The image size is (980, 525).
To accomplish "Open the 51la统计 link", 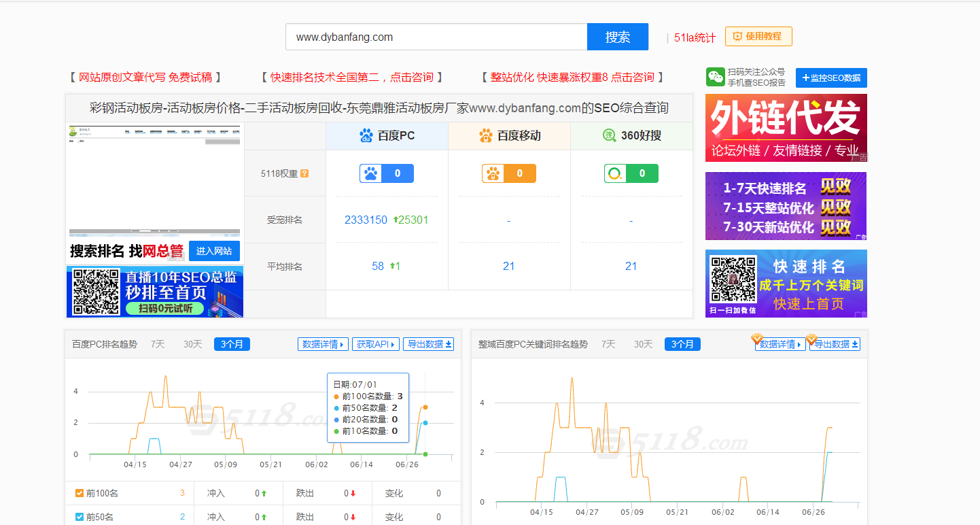I will coord(695,38).
